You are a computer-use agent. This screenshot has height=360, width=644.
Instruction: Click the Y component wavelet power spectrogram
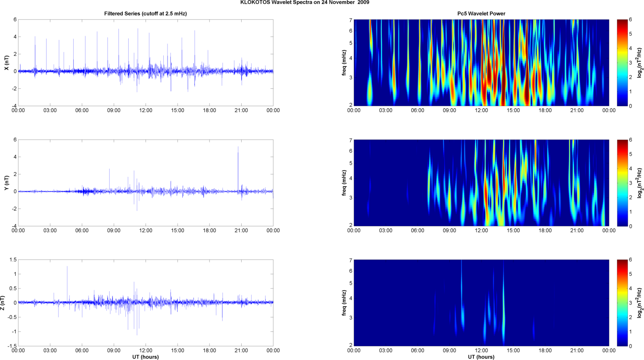[x=481, y=183]
